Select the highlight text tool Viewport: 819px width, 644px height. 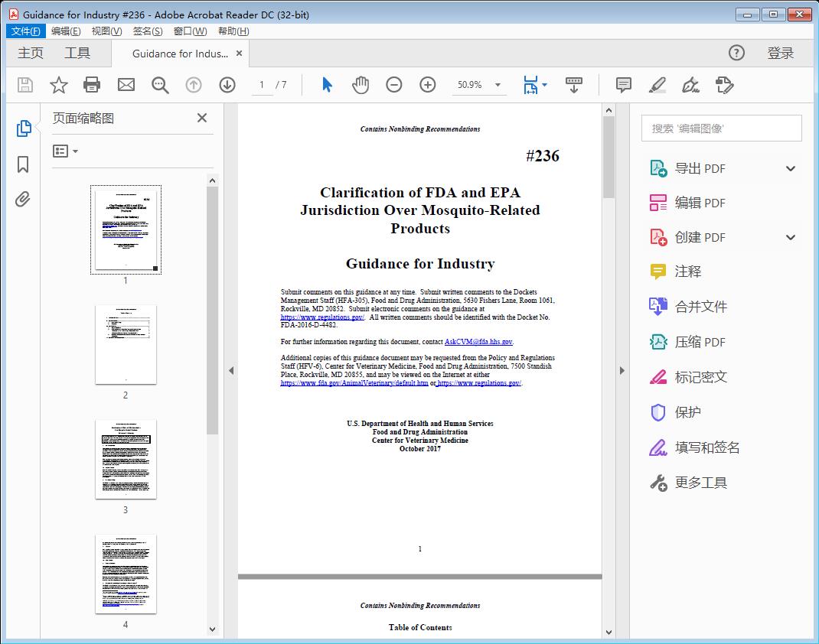pyautogui.click(x=657, y=85)
